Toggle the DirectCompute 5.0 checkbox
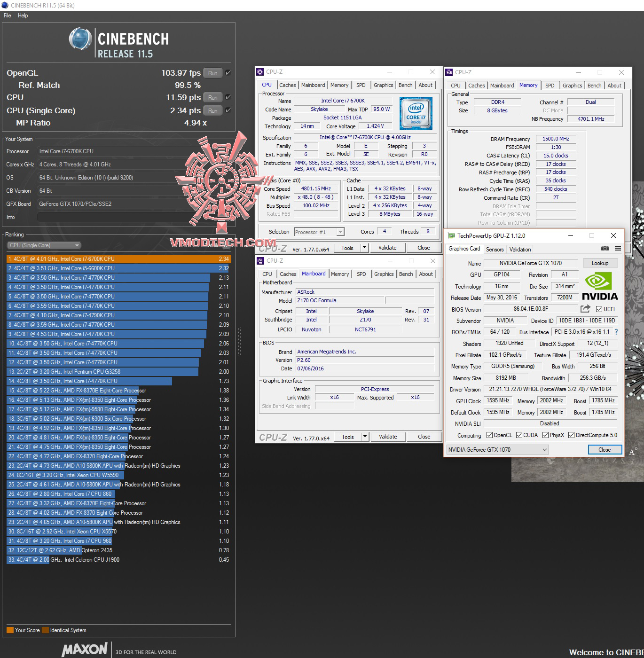644x658 pixels. (x=571, y=435)
